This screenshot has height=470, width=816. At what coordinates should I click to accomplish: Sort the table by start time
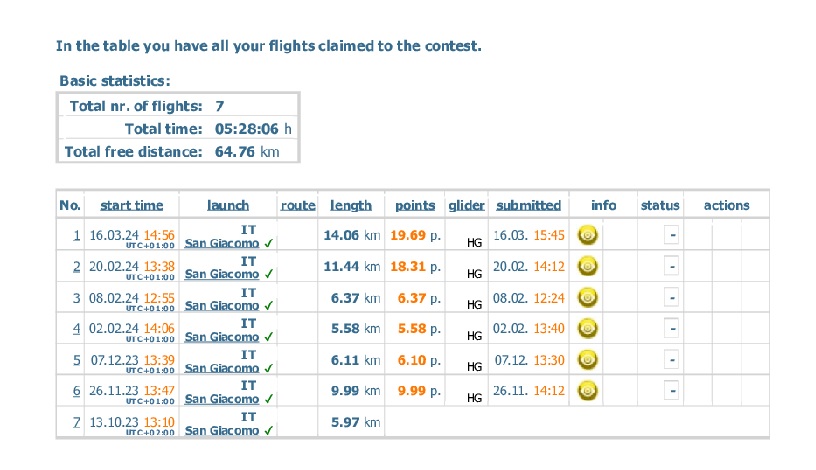pyautogui.click(x=132, y=206)
